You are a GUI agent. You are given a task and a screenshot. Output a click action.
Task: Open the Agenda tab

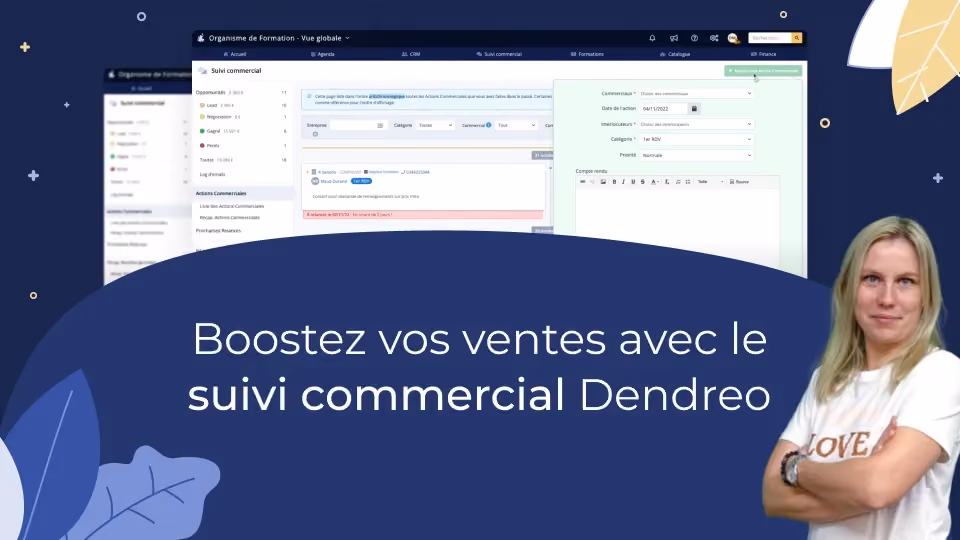tap(323, 54)
